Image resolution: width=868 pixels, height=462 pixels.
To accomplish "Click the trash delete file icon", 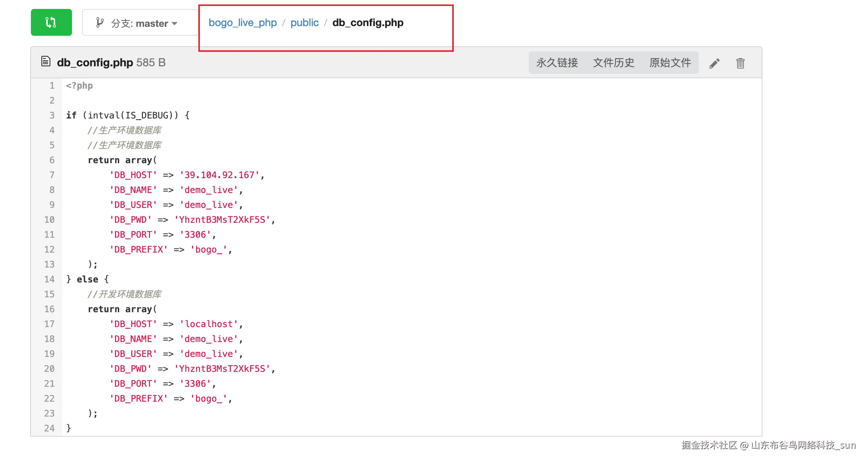I will click(x=740, y=63).
